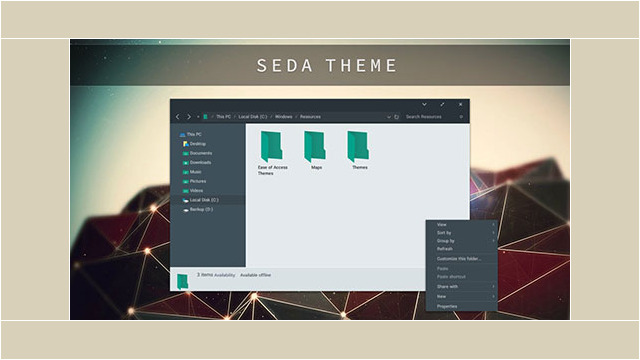Click the Back navigation arrow

coord(178,117)
